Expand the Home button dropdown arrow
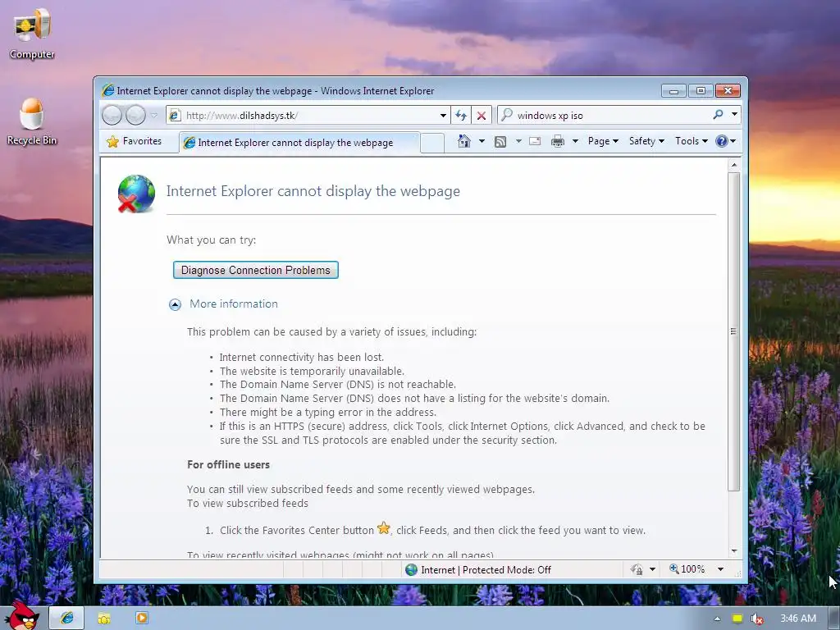Screen dimensions: 840x630 click(x=482, y=141)
